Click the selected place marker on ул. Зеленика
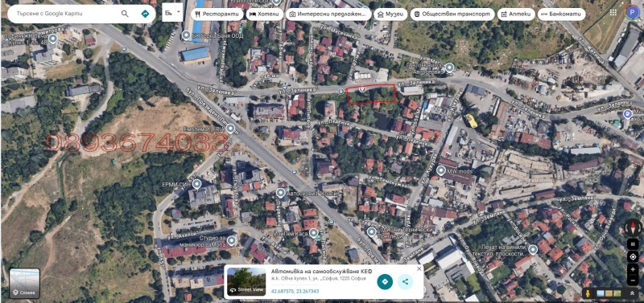Screen dimensions: 644x303 click(x=362, y=89)
